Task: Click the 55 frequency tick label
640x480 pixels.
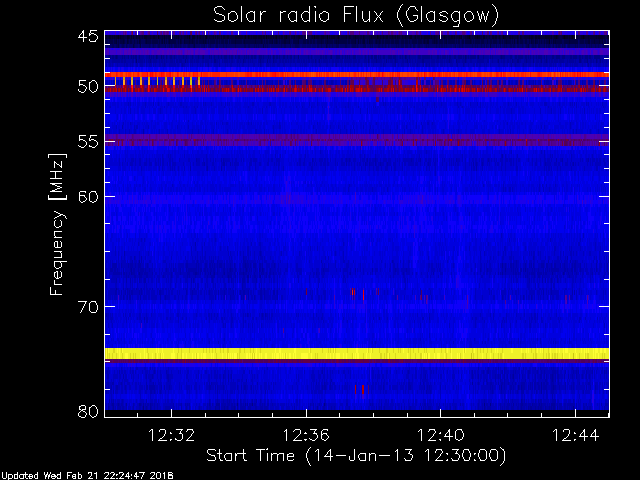Action: click(x=88, y=142)
